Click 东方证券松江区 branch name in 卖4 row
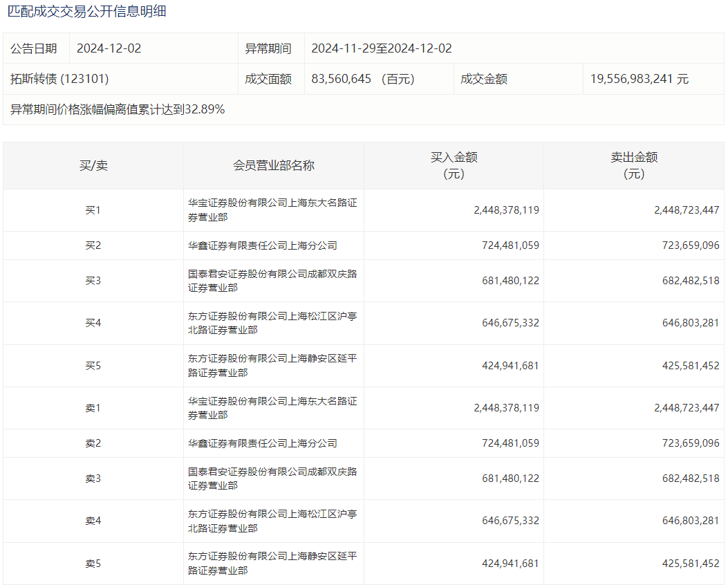 (272, 521)
